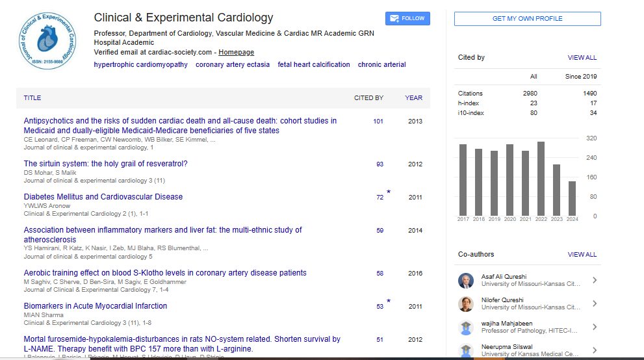644x360 pixels.
Task: Click the 2022 bar in citations chart
Action: (541, 179)
